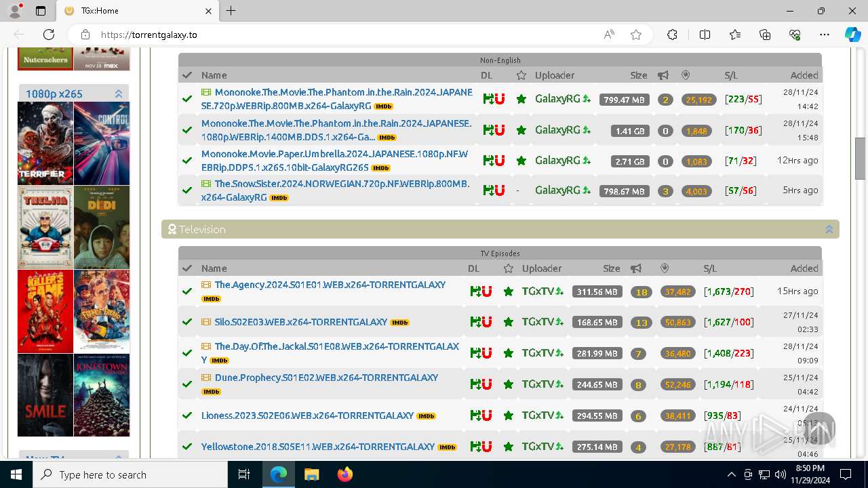Sort TV Episodes by Added column
The image size is (868, 488).
(804, 268)
